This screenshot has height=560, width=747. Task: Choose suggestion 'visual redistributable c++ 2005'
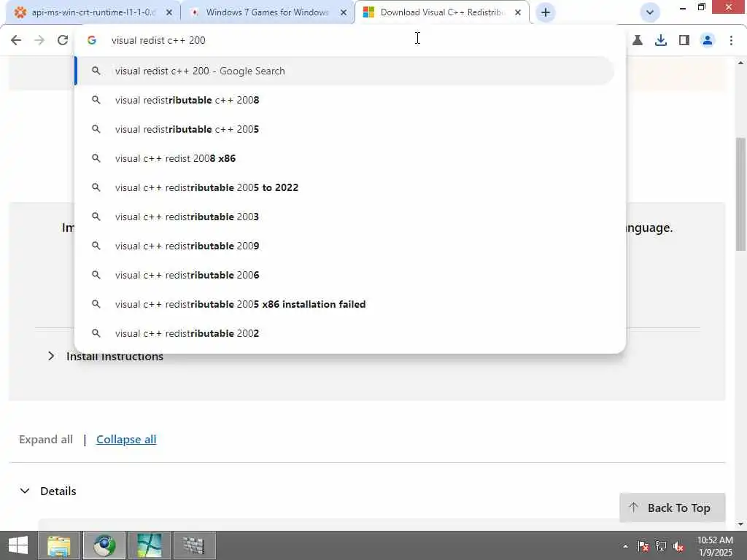(x=345, y=129)
